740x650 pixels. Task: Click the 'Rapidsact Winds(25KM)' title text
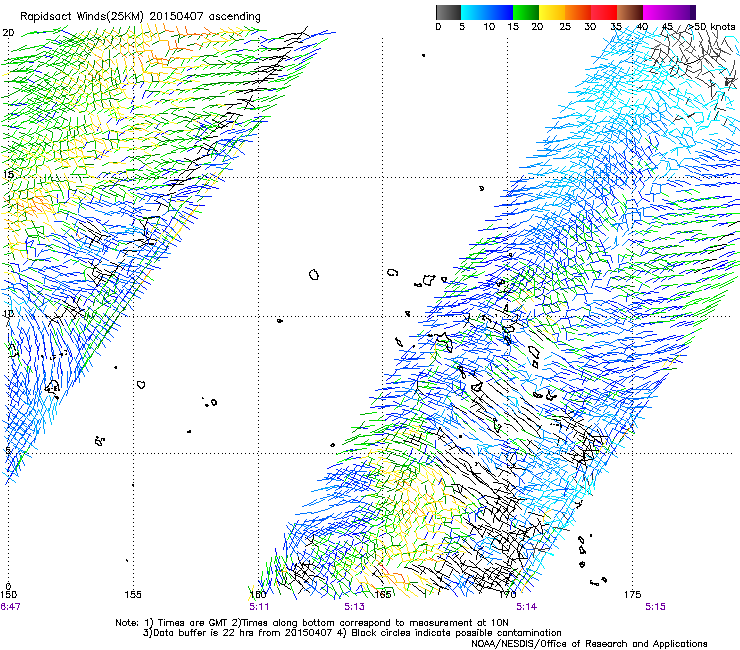click(x=82, y=17)
